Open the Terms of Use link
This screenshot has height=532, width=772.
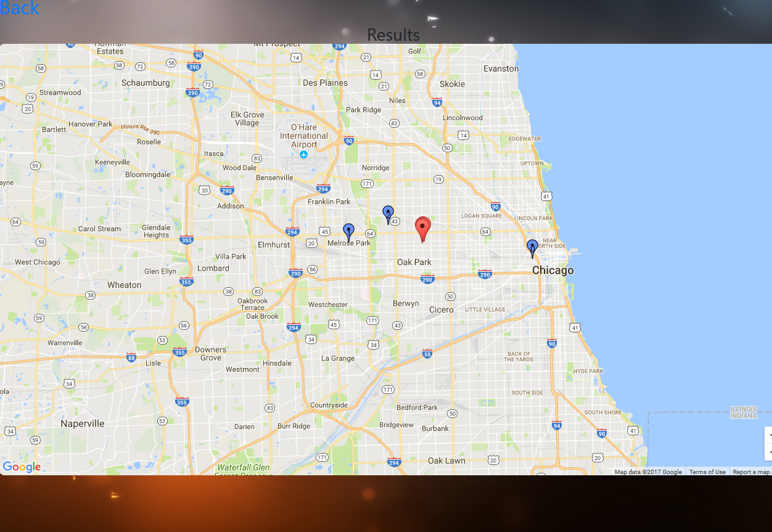coord(707,472)
